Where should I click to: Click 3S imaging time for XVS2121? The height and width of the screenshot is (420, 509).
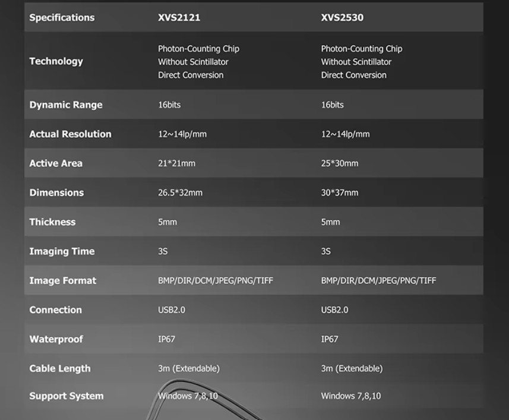pyautogui.click(x=163, y=251)
